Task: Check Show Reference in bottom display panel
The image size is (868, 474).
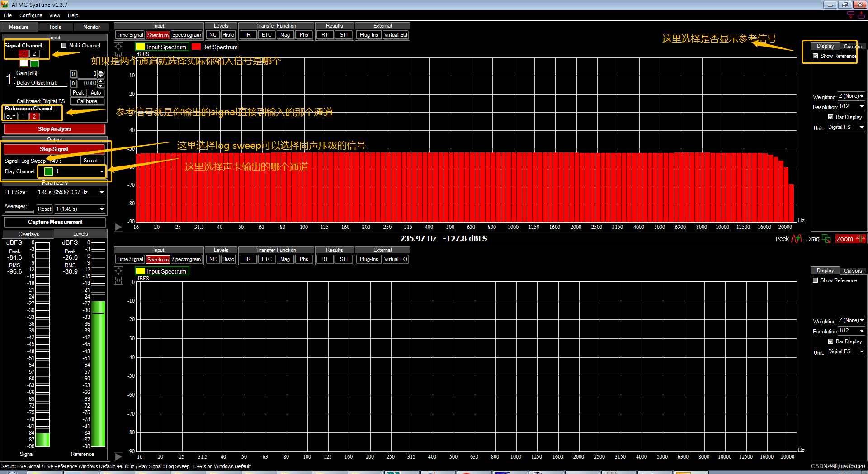Action: (816, 280)
